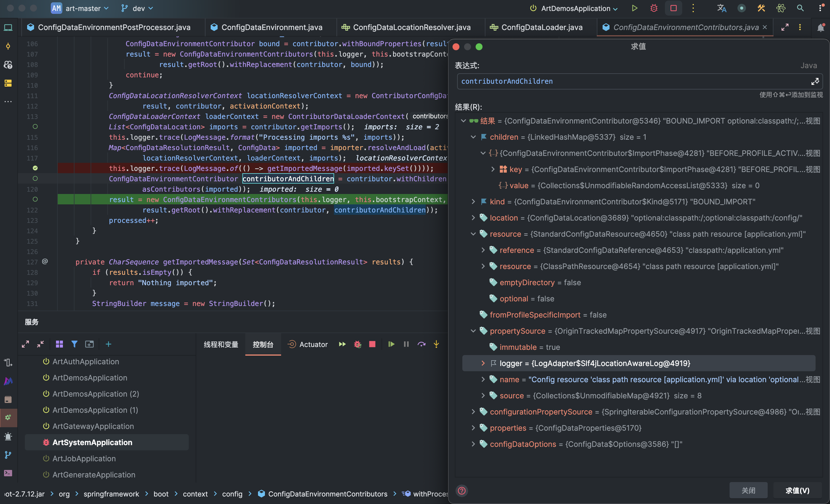Click the filter icon in Services panel

[x=74, y=344]
